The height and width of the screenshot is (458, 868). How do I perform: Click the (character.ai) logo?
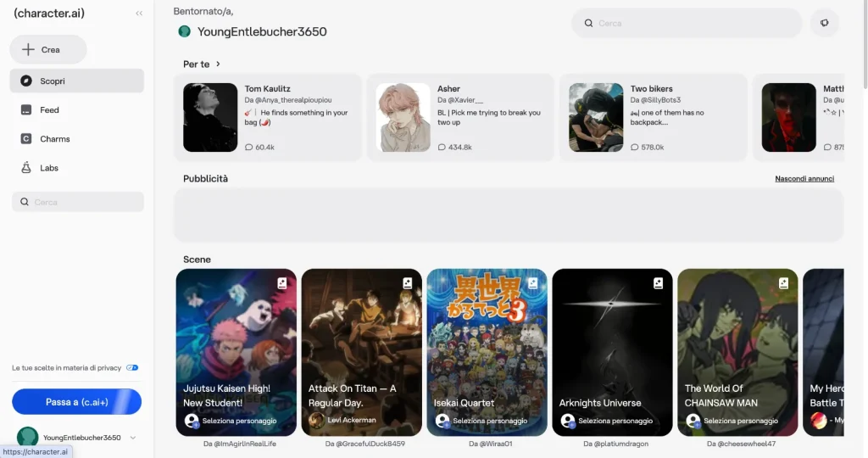point(49,14)
